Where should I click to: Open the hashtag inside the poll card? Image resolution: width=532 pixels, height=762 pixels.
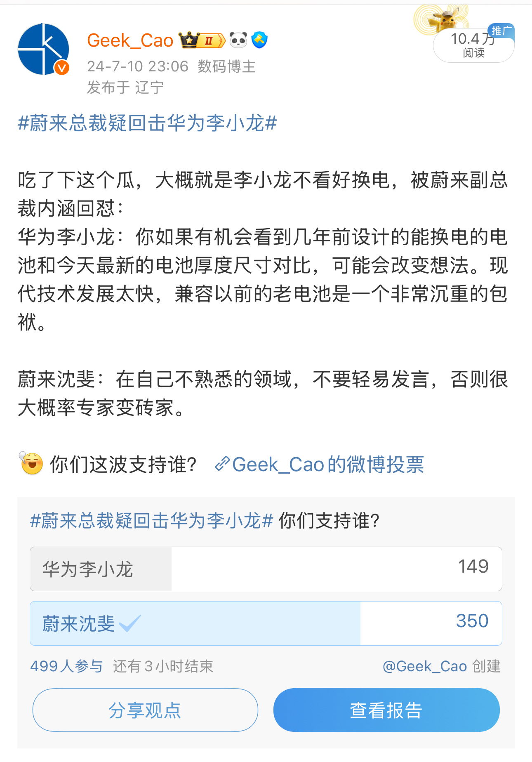pyautogui.click(x=152, y=521)
